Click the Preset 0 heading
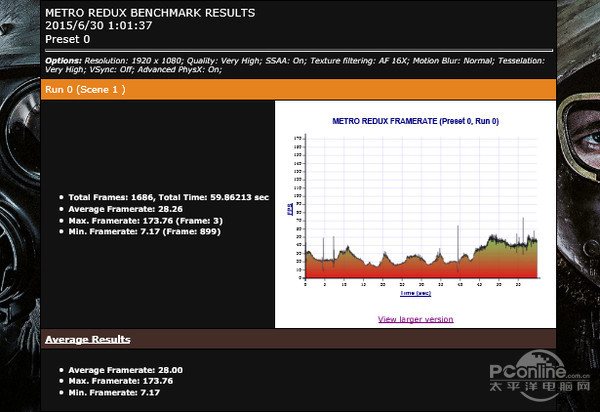Viewport: 600px width, 412px height. [67, 39]
